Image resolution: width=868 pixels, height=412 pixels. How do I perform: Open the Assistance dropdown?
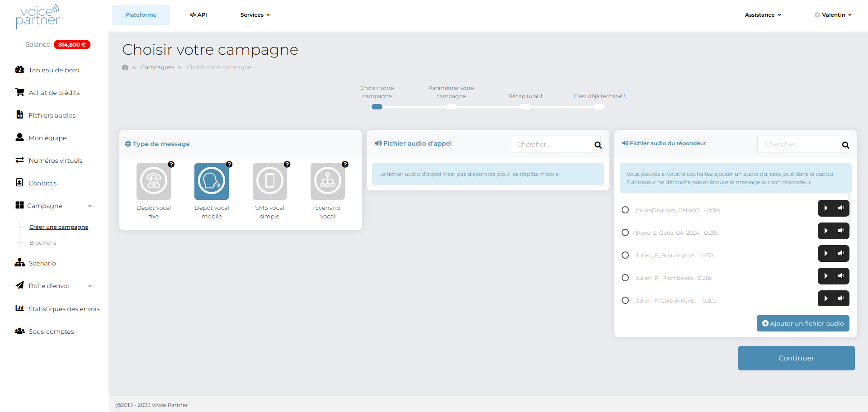[x=763, y=15]
